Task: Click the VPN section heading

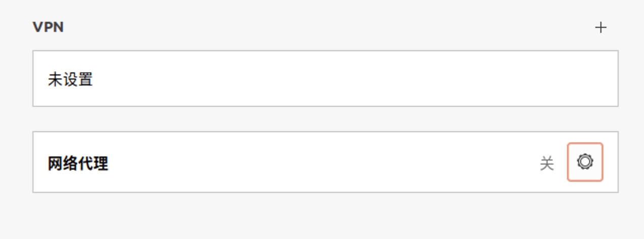Action: [48, 27]
